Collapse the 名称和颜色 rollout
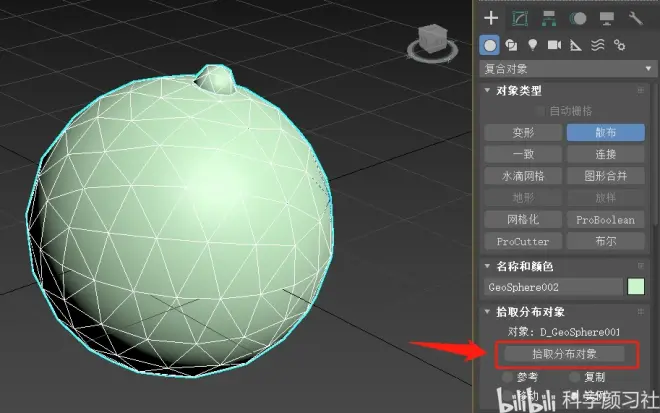The image size is (660, 413). click(x=487, y=266)
